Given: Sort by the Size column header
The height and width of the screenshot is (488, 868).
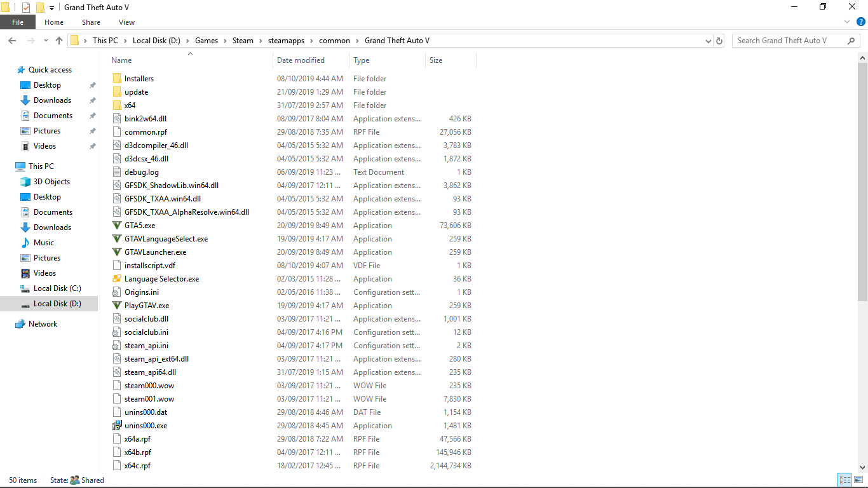Looking at the screenshot, I should [x=451, y=60].
